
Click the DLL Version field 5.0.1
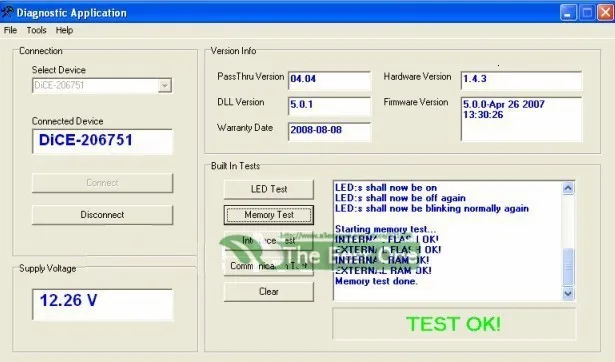329,106
